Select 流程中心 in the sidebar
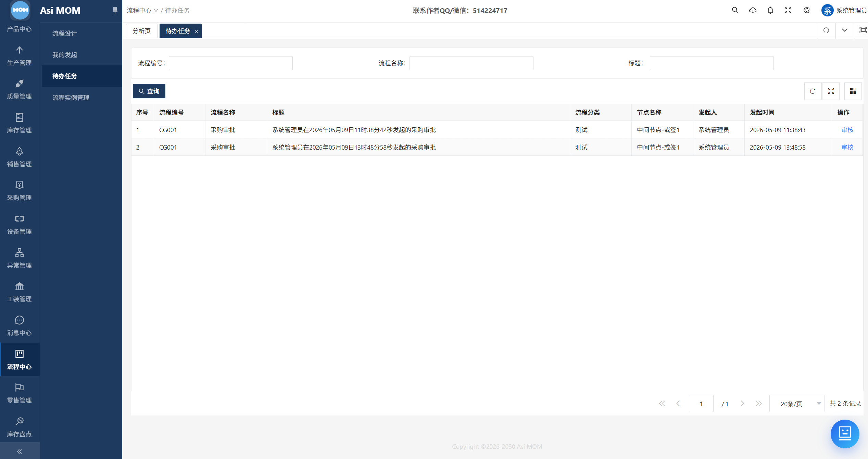This screenshot has width=868, height=459. [20, 359]
